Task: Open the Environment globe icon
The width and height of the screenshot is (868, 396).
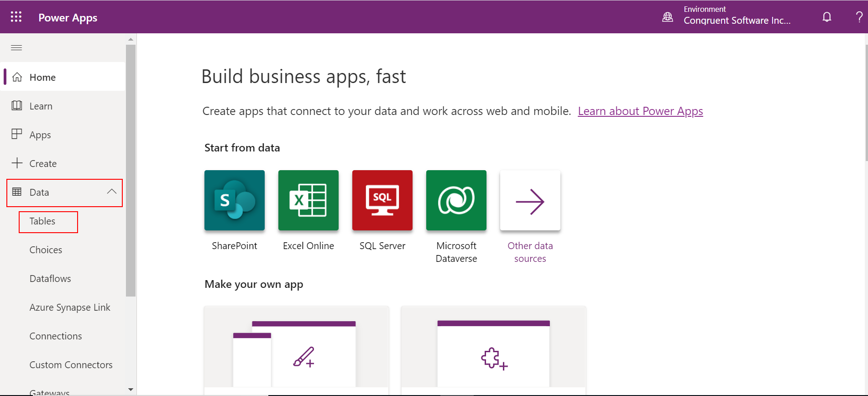Action: pyautogui.click(x=668, y=17)
